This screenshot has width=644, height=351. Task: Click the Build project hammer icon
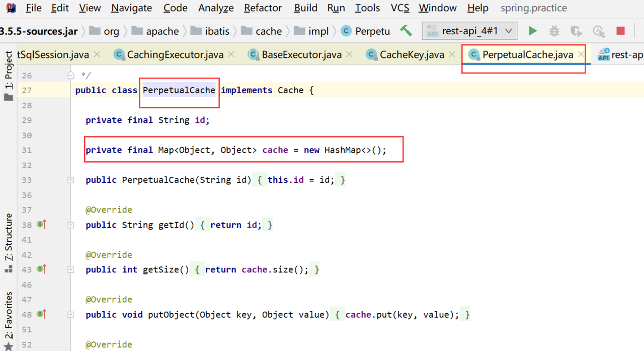click(406, 31)
